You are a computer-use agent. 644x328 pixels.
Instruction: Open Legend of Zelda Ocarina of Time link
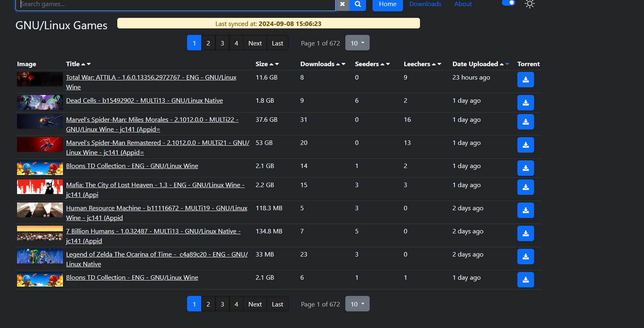pyautogui.click(x=157, y=259)
